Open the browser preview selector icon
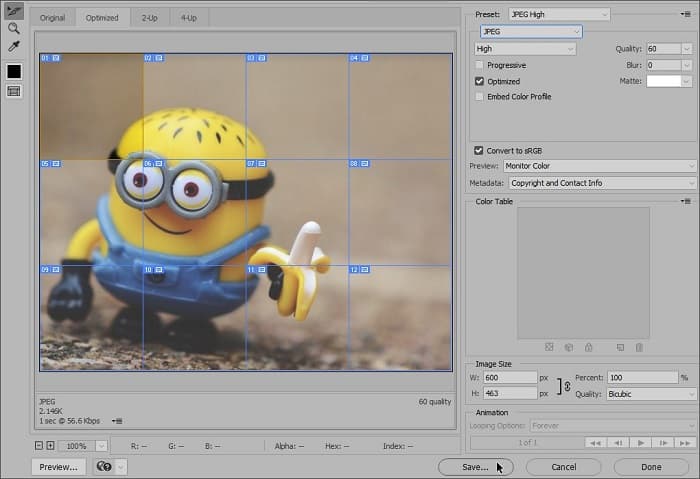The height and width of the screenshot is (479, 700). click(x=102, y=466)
